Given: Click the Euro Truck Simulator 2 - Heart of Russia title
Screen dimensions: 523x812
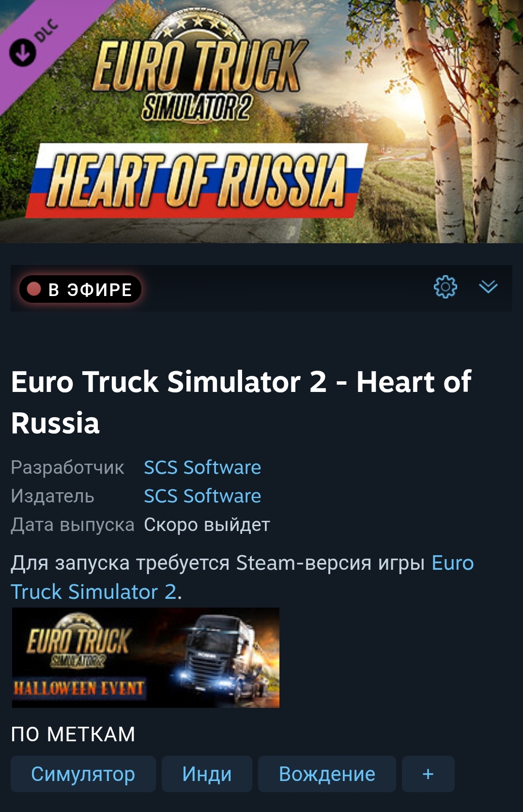Looking at the screenshot, I should click(241, 402).
